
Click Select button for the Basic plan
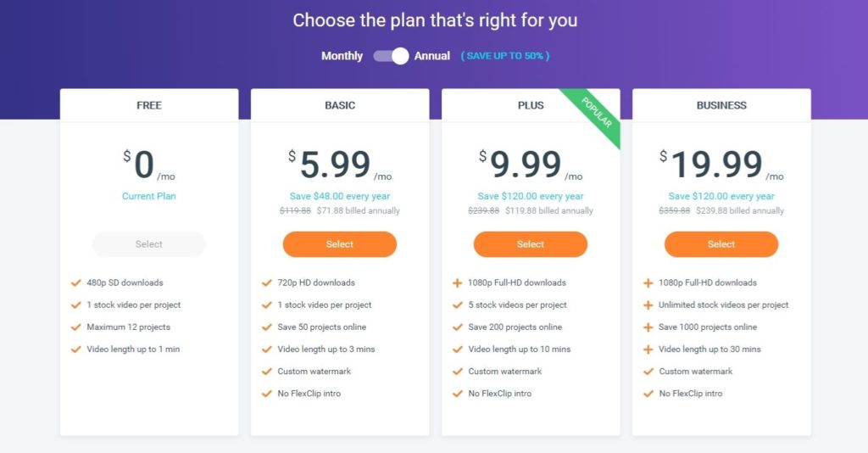pos(340,244)
